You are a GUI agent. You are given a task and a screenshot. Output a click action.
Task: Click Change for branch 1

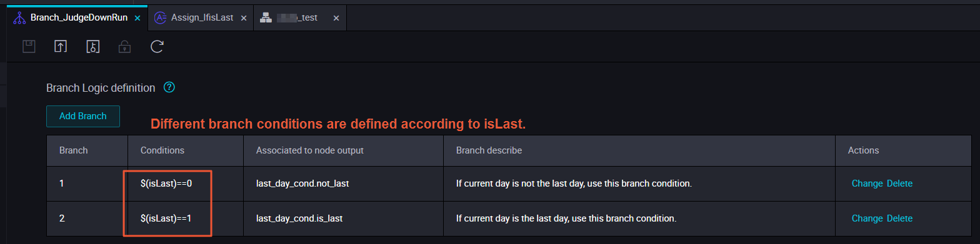(x=867, y=183)
